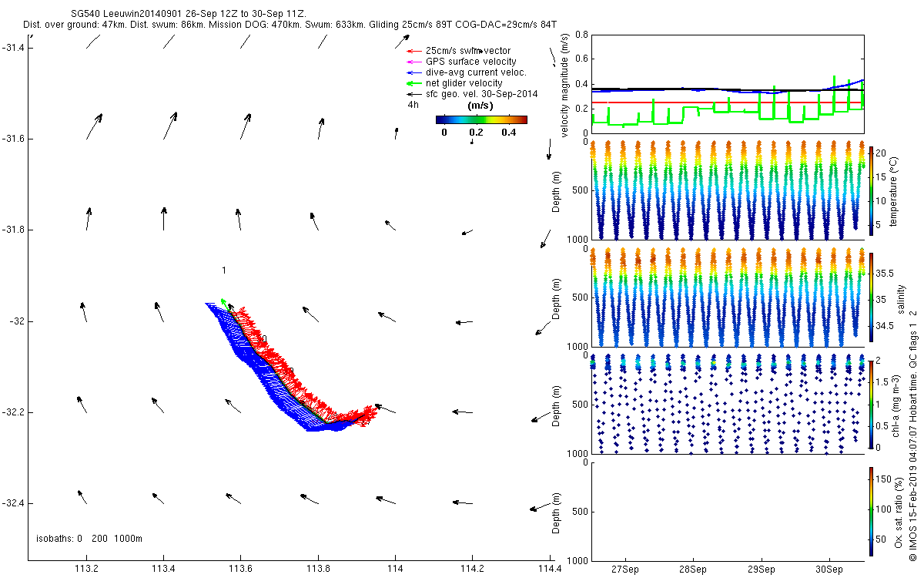Screen dimensions: 924x578
Task: Click the red 25cm/s line in velocity panel
Action: pyautogui.click(x=727, y=102)
